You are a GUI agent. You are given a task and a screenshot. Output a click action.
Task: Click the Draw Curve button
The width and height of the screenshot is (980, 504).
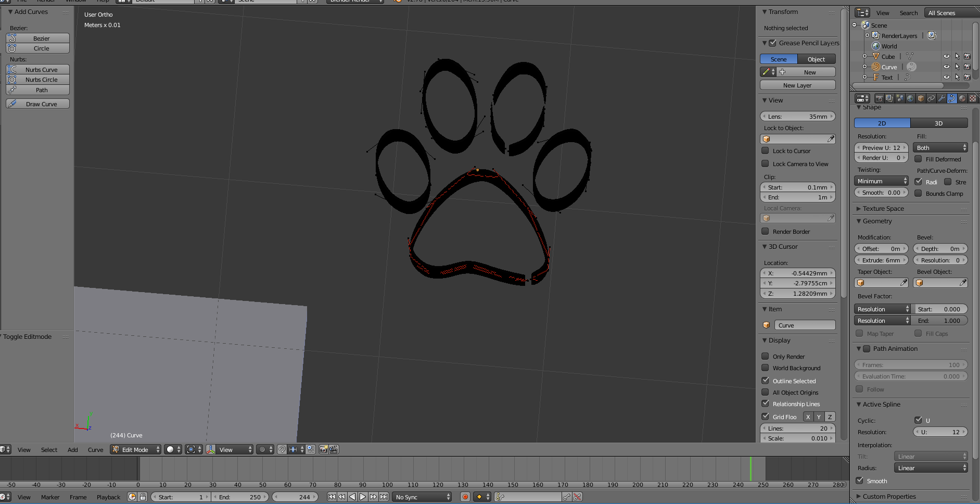click(37, 104)
